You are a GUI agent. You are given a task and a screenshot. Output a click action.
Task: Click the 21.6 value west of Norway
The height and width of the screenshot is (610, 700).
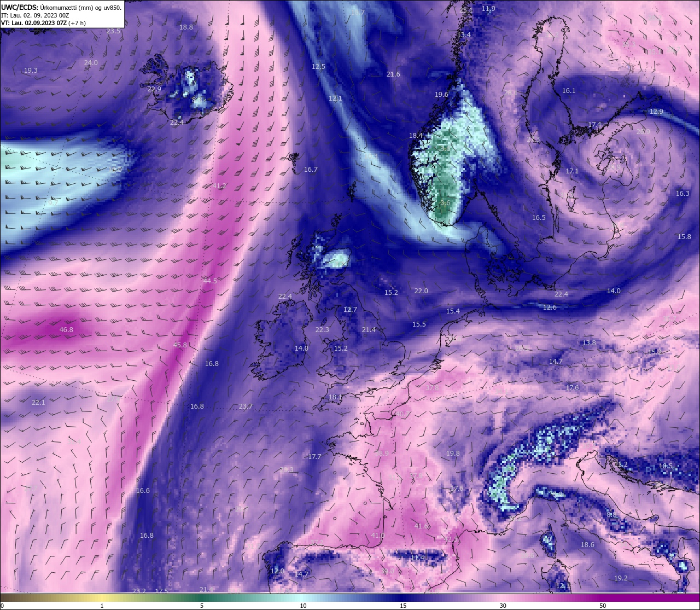[x=393, y=74]
